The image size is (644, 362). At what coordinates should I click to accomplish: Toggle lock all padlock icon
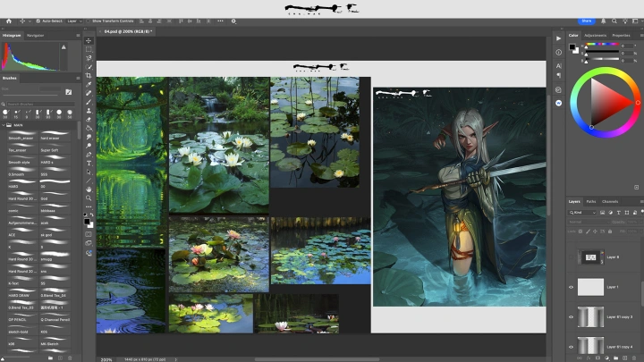[x=610, y=232]
